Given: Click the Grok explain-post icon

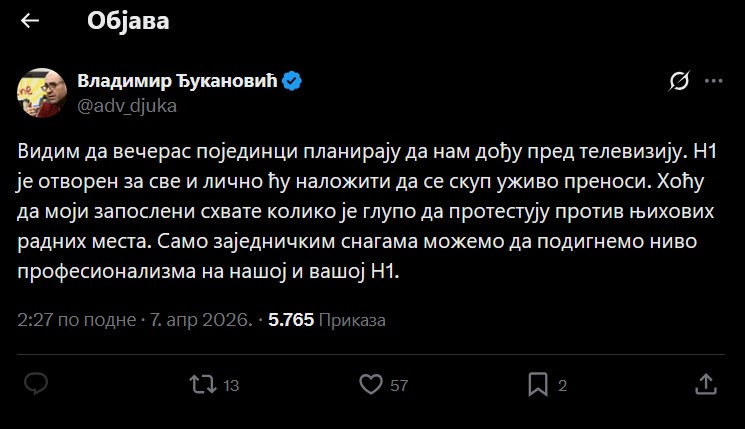Looking at the screenshot, I should [x=678, y=80].
